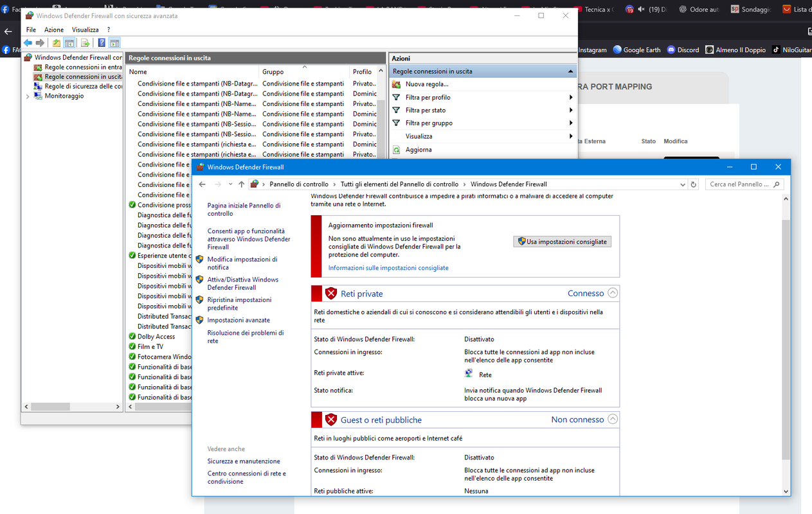This screenshot has width=812, height=514.
Task: Click the Up arrow in control panel navigation
Action: tap(242, 184)
